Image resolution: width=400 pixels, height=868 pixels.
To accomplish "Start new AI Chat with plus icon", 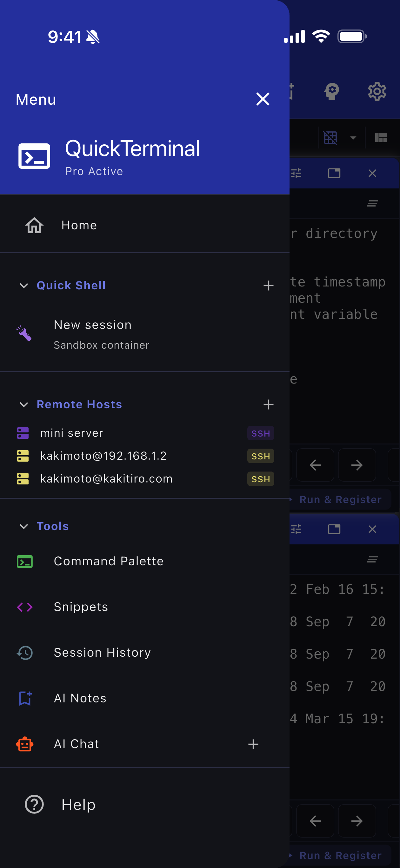I will click(x=253, y=744).
